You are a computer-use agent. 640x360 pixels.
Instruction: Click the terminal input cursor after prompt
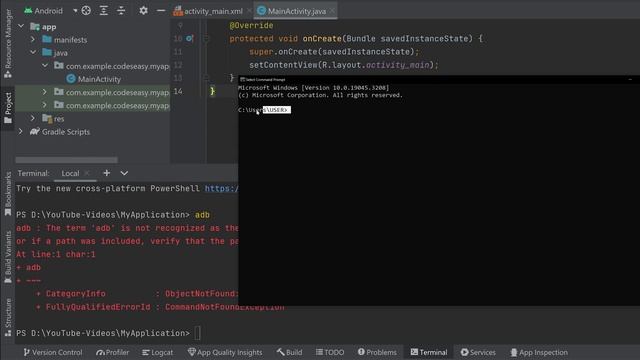point(198,333)
